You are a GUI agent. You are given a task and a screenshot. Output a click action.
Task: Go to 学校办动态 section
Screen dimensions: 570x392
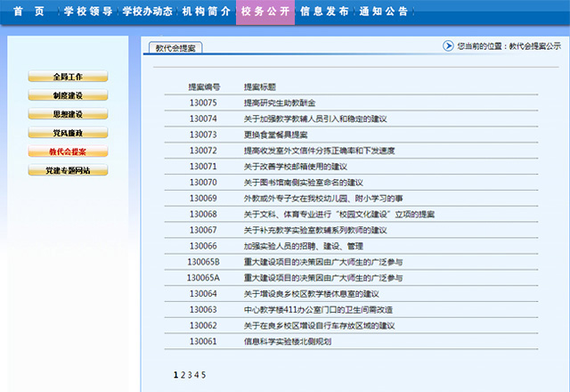pos(148,12)
